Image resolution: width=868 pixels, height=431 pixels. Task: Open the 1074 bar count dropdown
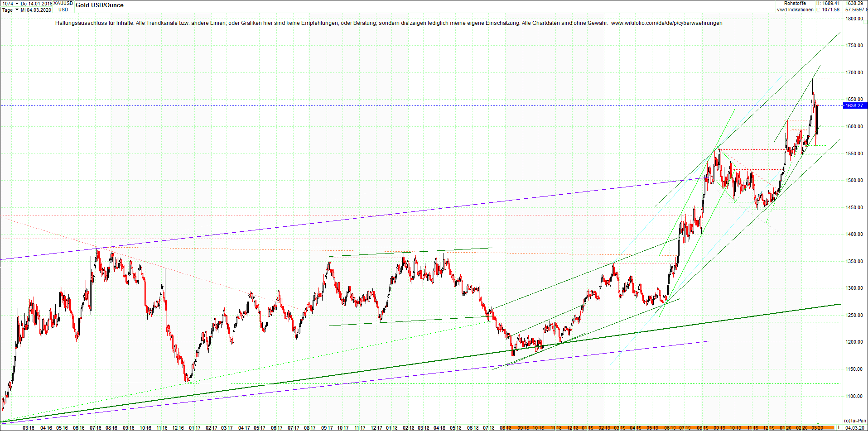click(x=17, y=4)
